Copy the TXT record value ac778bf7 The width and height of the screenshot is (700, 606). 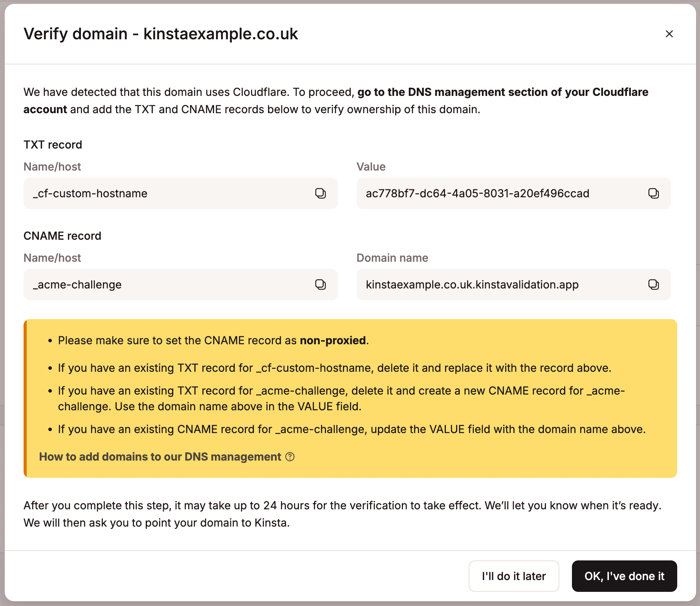tap(653, 193)
